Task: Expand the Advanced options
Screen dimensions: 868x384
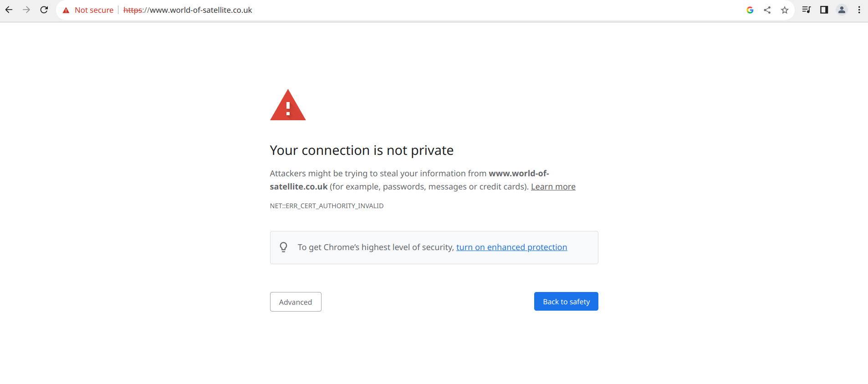Action: 296,302
